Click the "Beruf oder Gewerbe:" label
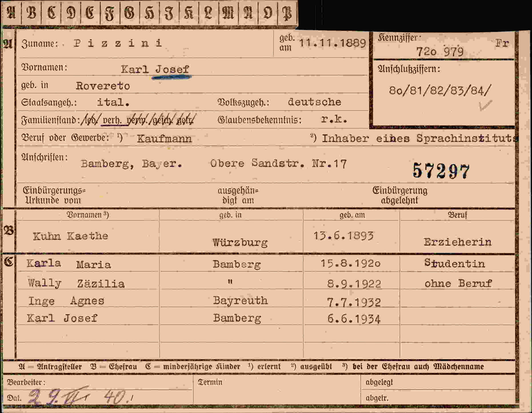 click(65, 138)
